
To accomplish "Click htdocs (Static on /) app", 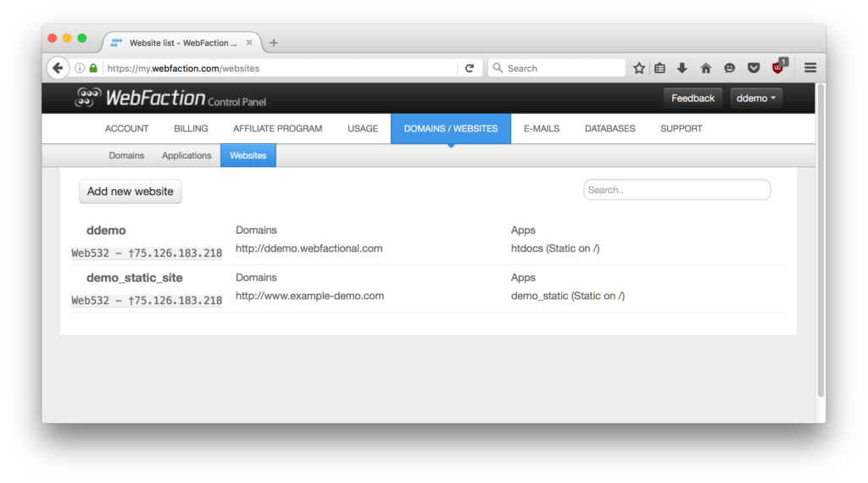I will click(x=555, y=248).
